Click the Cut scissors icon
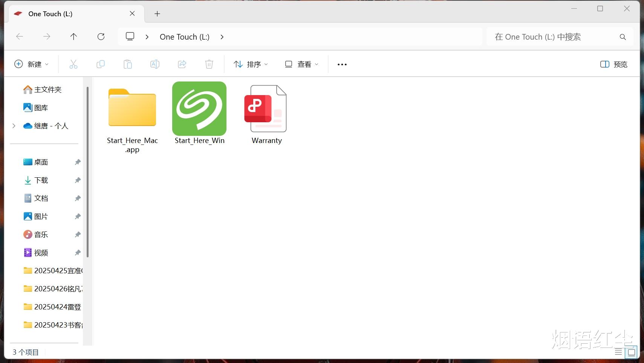The image size is (644, 363). (73, 64)
